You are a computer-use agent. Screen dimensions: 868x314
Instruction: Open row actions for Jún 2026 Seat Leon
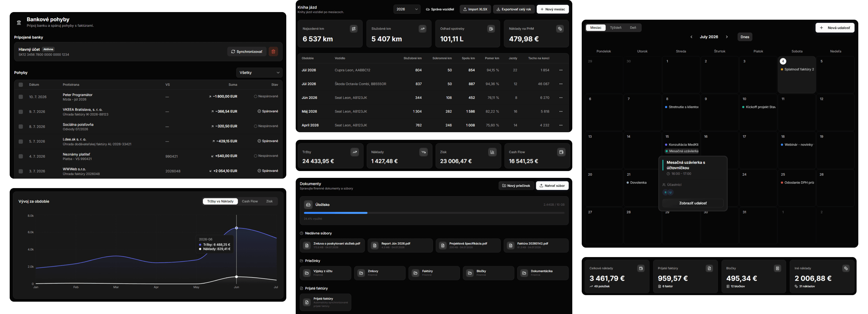pyautogui.click(x=561, y=98)
